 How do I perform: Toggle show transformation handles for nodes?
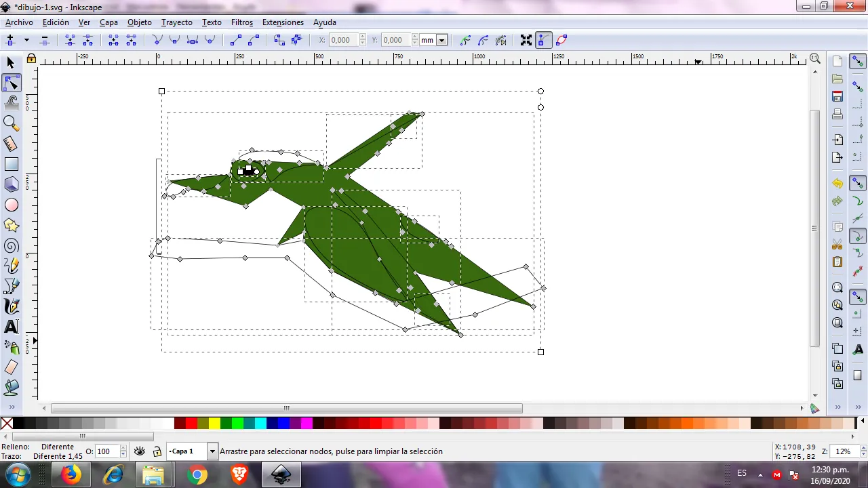click(x=526, y=41)
